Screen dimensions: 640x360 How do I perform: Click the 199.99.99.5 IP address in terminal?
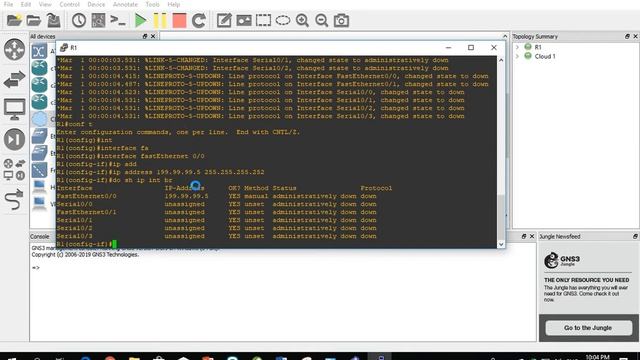[x=187, y=196]
